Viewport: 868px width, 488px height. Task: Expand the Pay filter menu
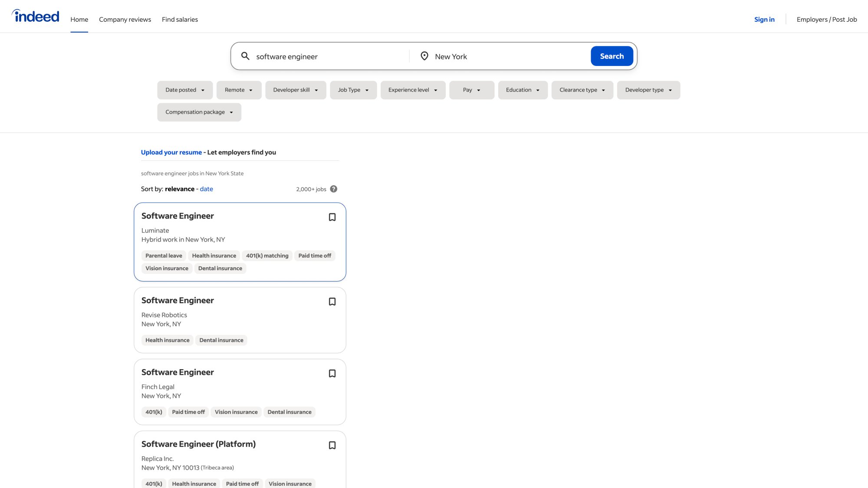click(471, 90)
